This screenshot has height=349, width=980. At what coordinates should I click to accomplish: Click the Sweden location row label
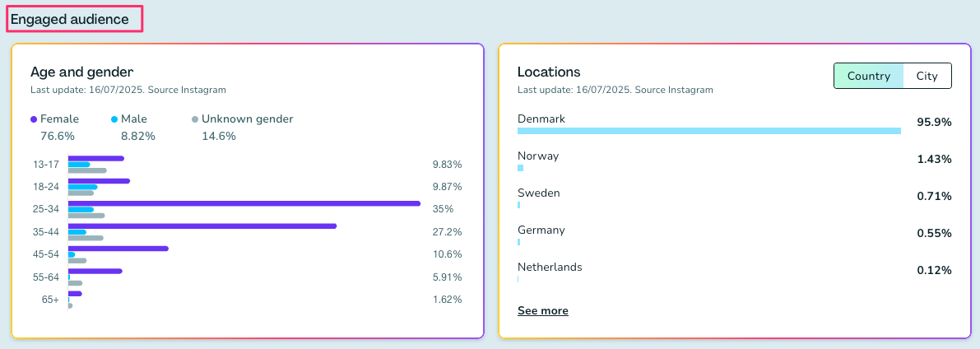[539, 193]
